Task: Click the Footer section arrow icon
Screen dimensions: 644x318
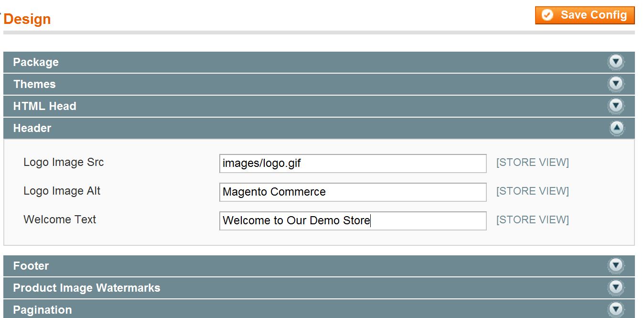Action: click(x=616, y=266)
